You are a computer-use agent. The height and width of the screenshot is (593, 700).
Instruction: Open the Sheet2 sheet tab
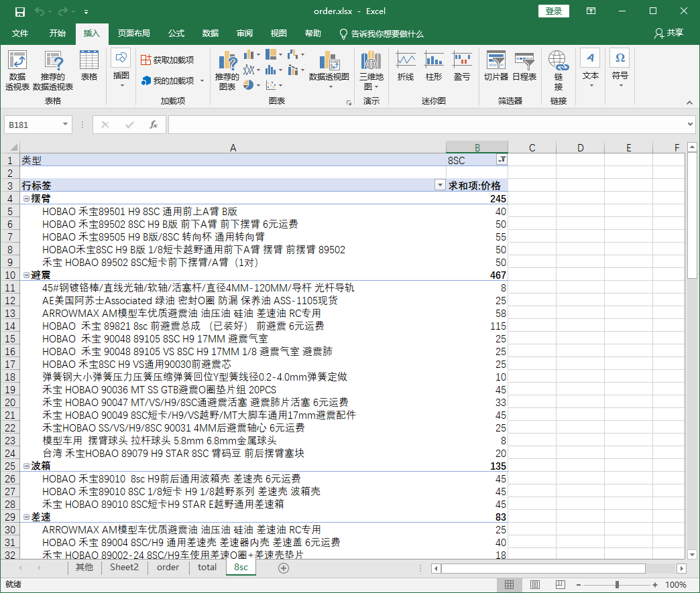click(124, 567)
